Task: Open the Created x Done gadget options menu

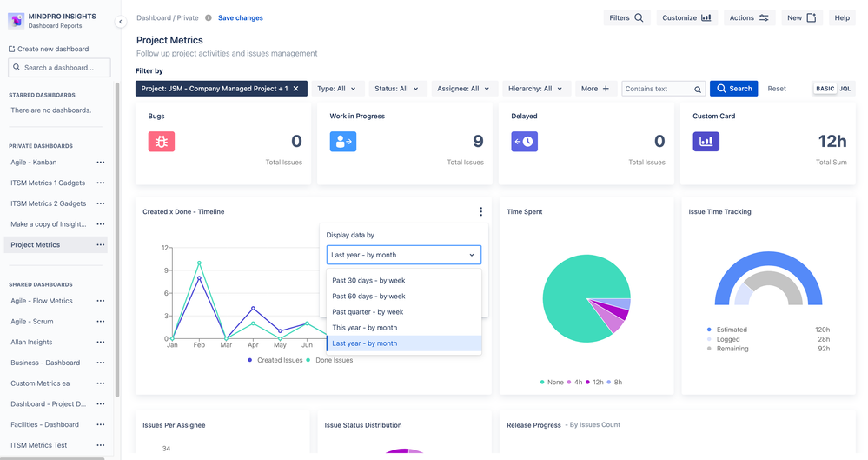Action: pyautogui.click(x=480, y=211)
